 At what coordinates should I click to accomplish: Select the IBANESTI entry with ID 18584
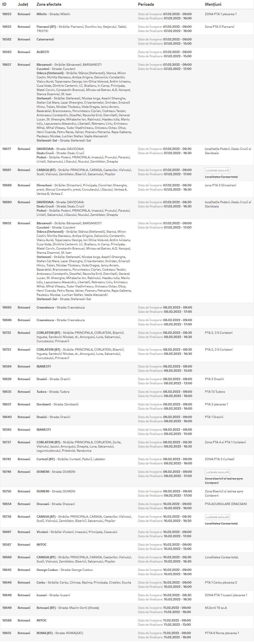tap(44, 366)
